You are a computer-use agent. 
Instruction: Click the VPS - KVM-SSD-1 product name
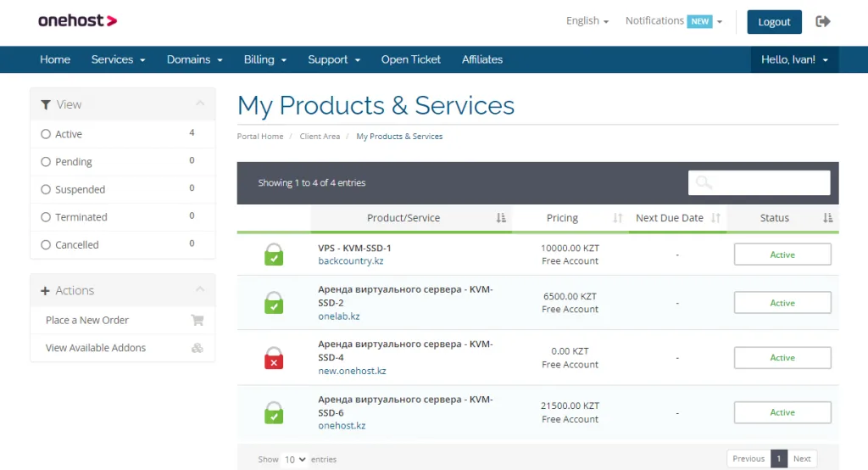click(x=354, y=249)
